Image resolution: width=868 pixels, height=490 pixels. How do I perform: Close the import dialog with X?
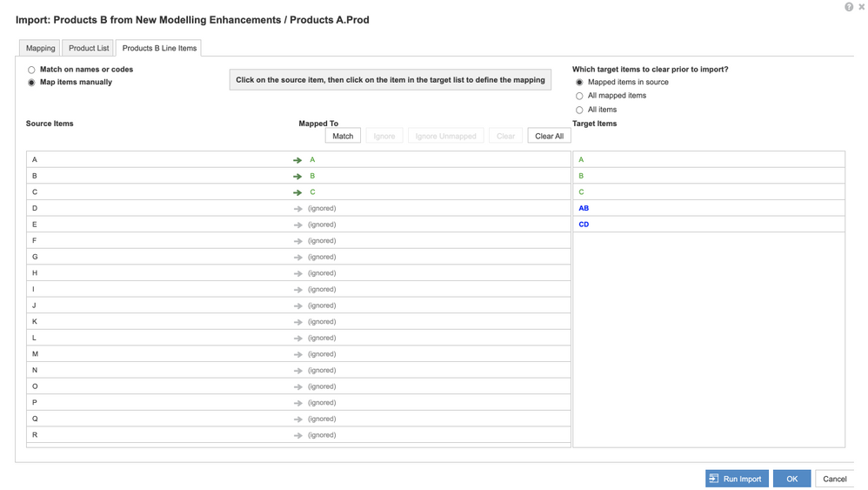tap(861, 7)
